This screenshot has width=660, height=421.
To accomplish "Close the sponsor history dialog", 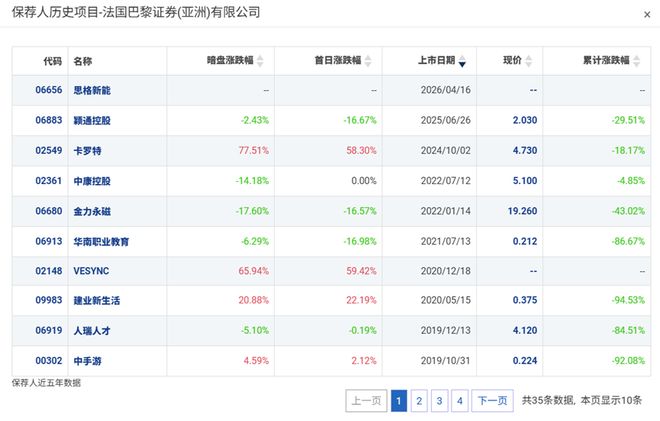I will pyautogui.click(x=645, y=14).
